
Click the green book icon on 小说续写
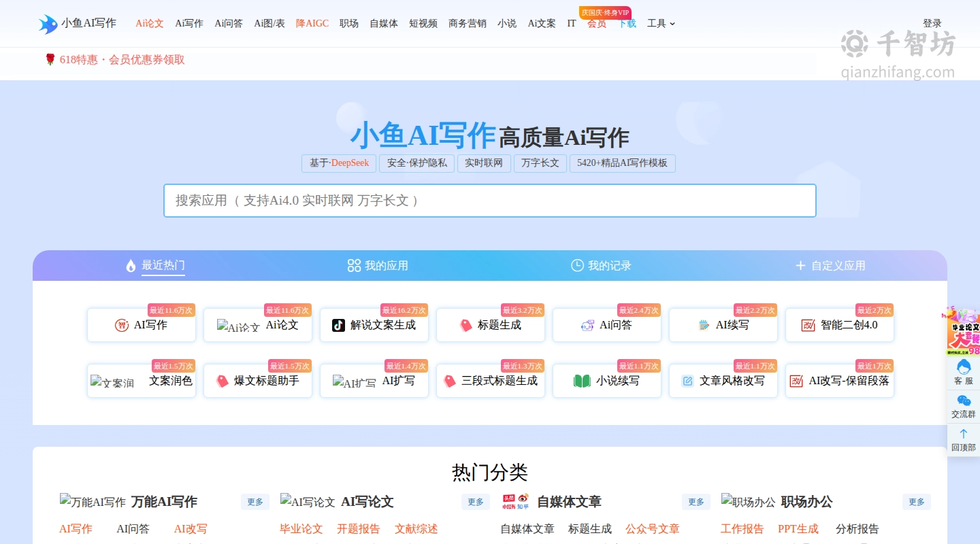pos(582,381)
